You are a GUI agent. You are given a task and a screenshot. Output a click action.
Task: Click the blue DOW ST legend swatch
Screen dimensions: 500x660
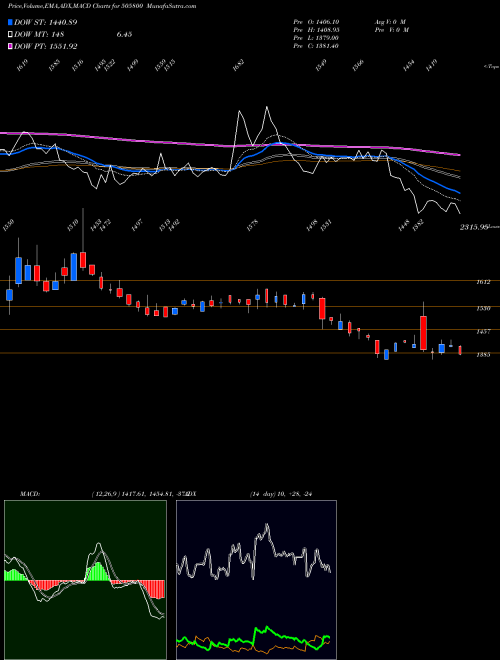(x=10, y=22)
